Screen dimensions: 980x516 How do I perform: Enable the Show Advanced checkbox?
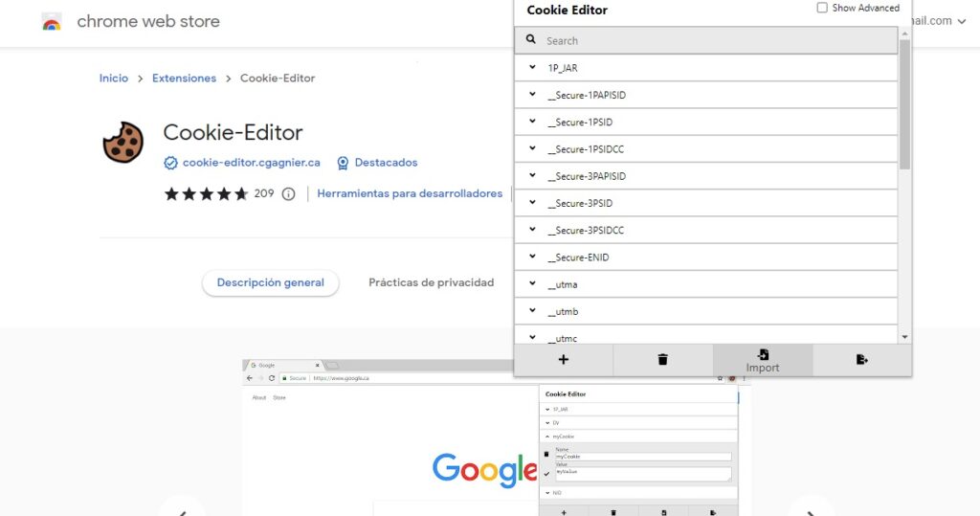[822, 8]
